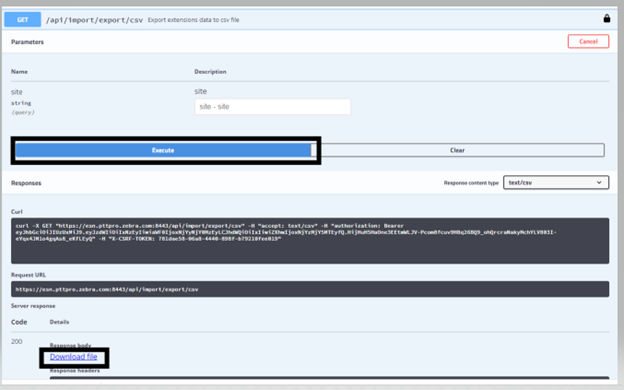Click the Parameters section heading
This screenshot has width=624, height=390.
[27, 42]
